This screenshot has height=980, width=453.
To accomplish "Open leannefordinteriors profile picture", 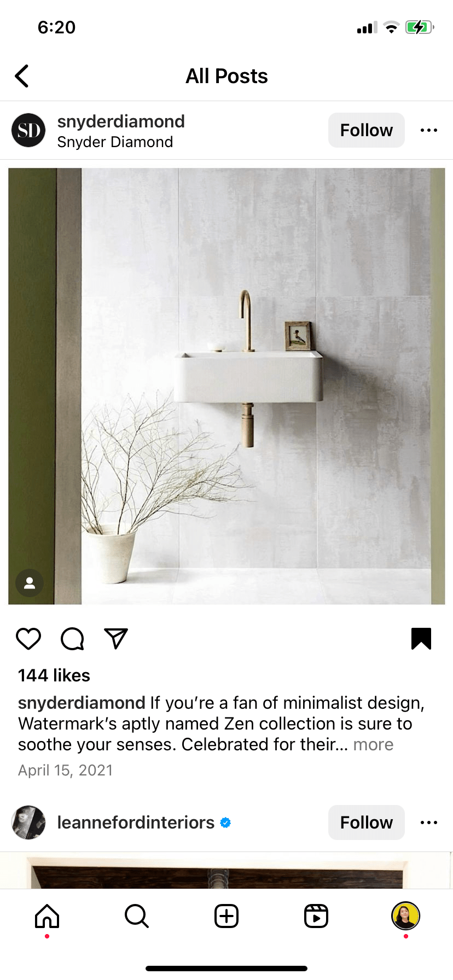I will tap(28, 822).
